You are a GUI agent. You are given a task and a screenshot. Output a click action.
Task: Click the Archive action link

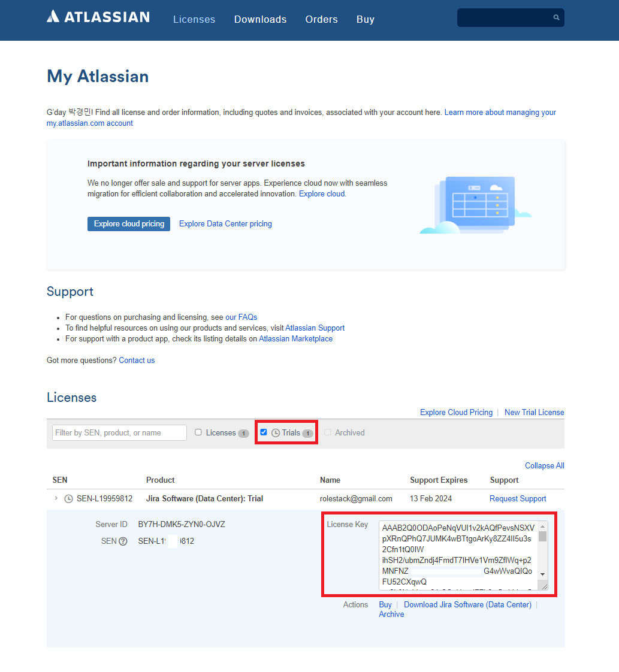[x=391, y=615]
